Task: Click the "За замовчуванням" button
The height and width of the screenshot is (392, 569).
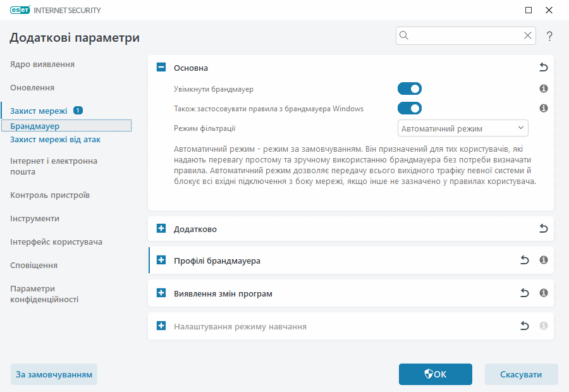Action: (x=54, y=374)
